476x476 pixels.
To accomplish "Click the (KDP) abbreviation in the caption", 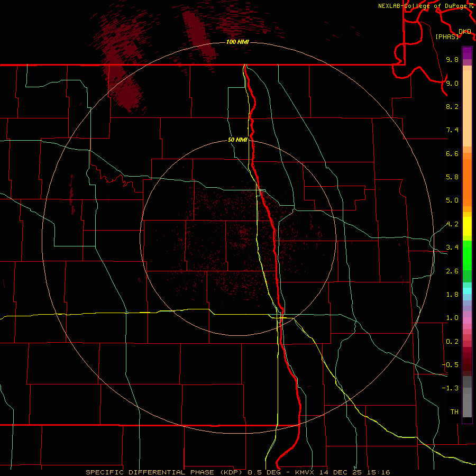I will click(x=232, y=472).
